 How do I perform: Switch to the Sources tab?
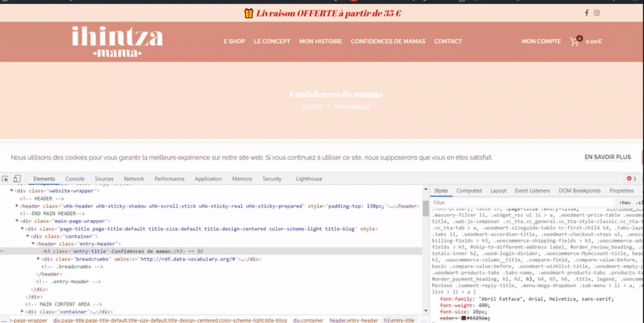pyautogui.click(x=104, y=179)
